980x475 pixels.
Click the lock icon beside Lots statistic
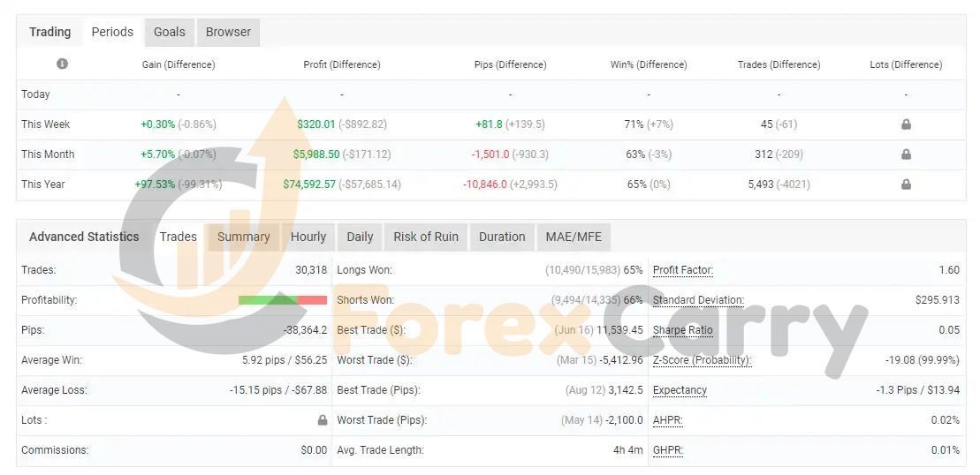click(323, 420)
